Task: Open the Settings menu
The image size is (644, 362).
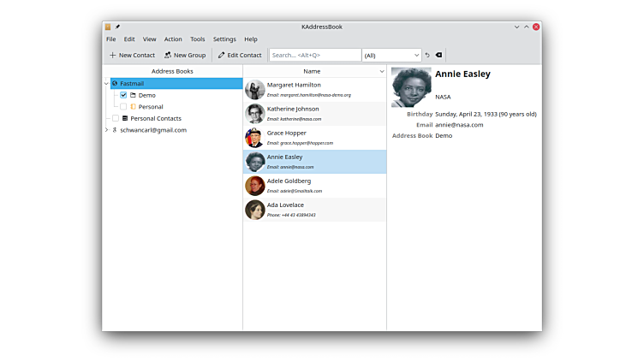Action: pyautogui.click(x=224, y=39)
